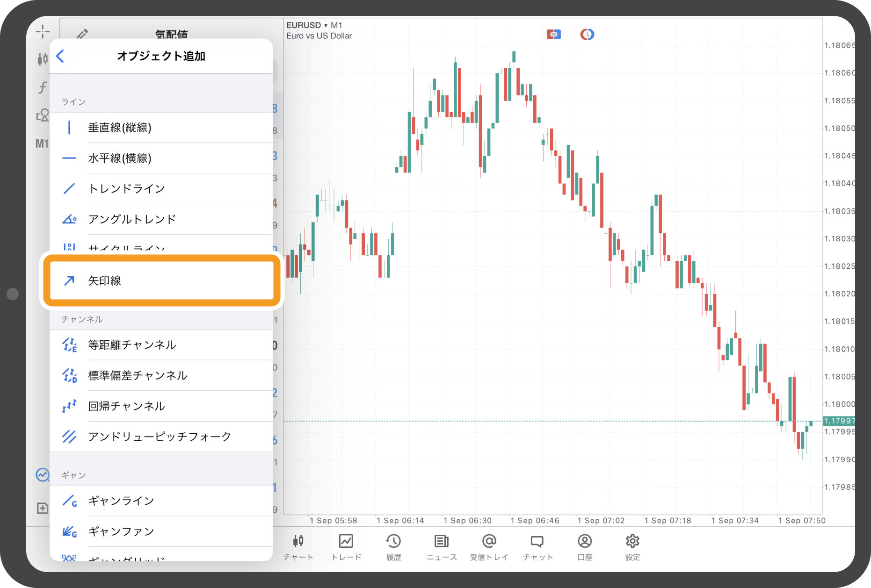Open the objects shapes icon in sidebar
This screenshot has height=588, width=871.
[43, 115]
